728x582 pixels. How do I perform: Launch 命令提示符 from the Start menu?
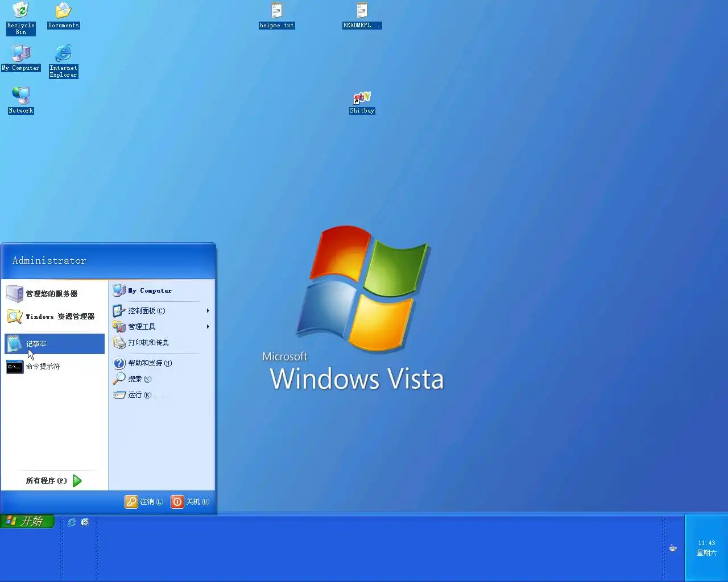55,367
